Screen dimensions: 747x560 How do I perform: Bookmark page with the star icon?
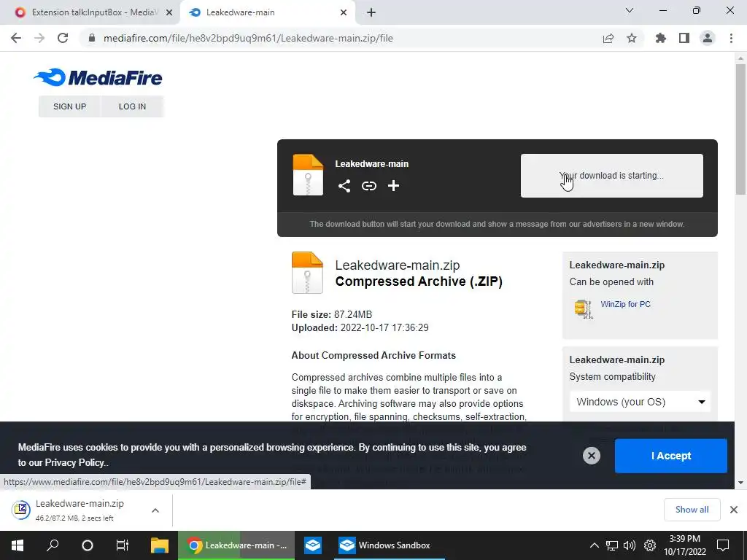click(632, 38)
